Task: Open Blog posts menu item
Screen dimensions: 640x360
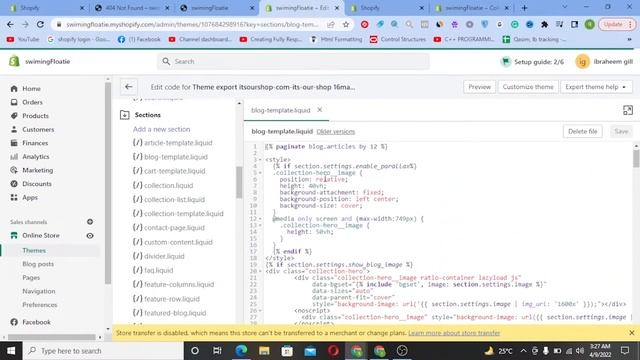Action: [38, 264]
